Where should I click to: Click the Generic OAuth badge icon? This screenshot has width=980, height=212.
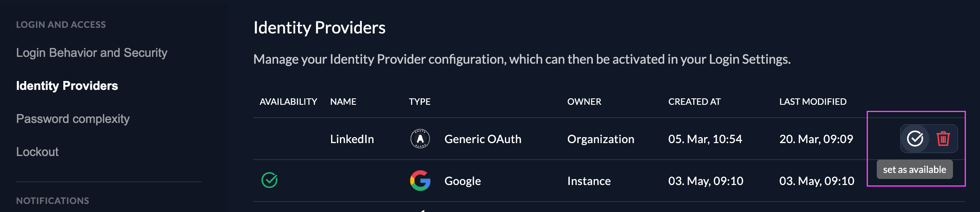click(x=420, y=139)
